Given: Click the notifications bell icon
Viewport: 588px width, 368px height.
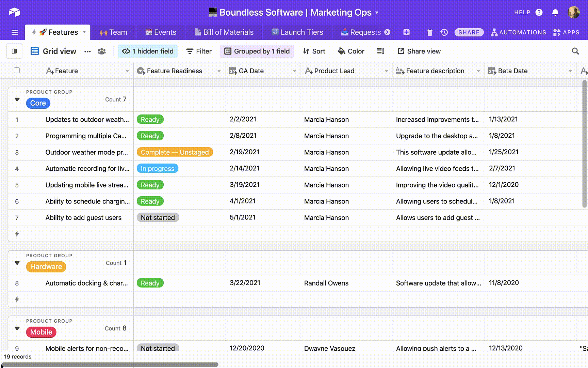Looking at the screenshot, I should (555, 13).
